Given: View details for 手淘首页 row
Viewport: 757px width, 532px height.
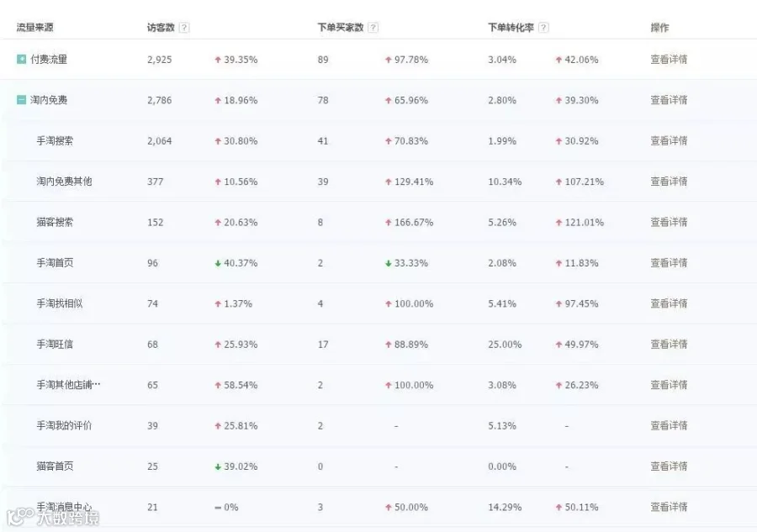Looking at the screenshot, I should [669, 263].
